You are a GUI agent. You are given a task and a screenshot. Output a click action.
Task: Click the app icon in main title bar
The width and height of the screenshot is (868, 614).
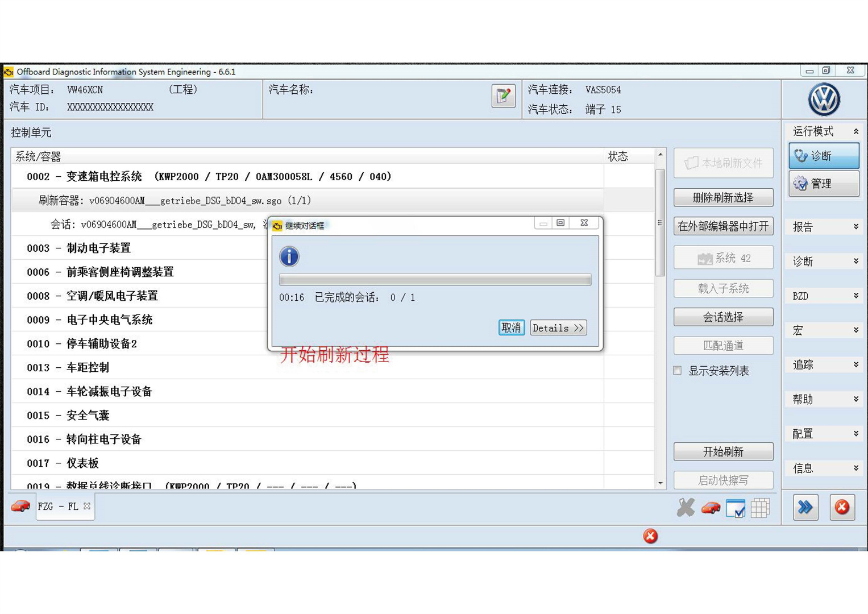pos(9,72)
